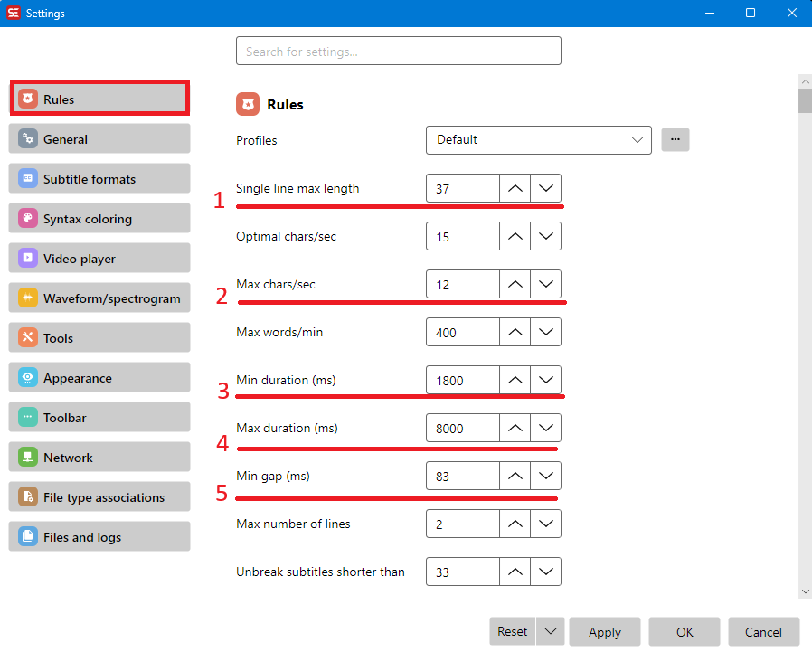Click the Subtitle Edit app icon in title bar

pyautogui.click(x=14, y=13)
